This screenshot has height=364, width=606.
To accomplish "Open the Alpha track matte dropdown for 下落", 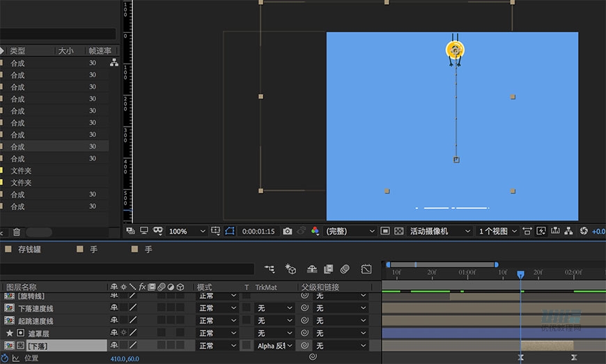I will (x=275, y=345).
